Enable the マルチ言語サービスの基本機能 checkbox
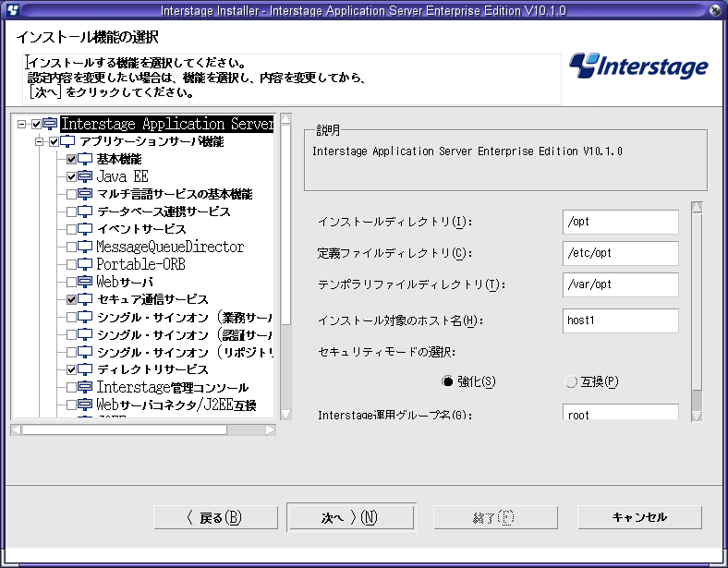728x568 pixels. click(71, 194)
